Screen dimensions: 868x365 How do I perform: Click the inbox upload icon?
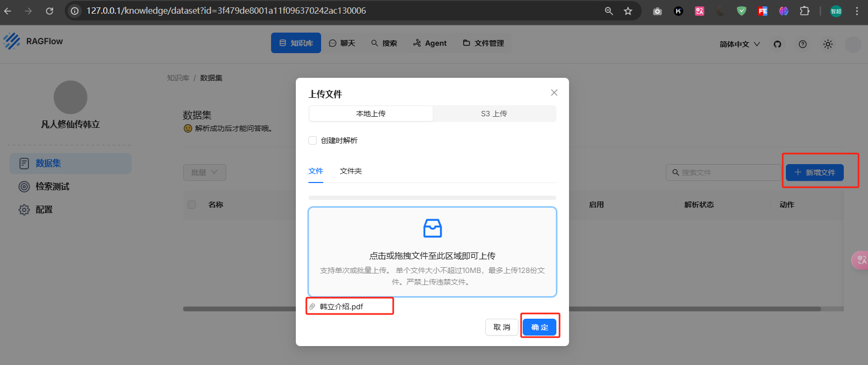pyautogui.click(x=433, y=228)
